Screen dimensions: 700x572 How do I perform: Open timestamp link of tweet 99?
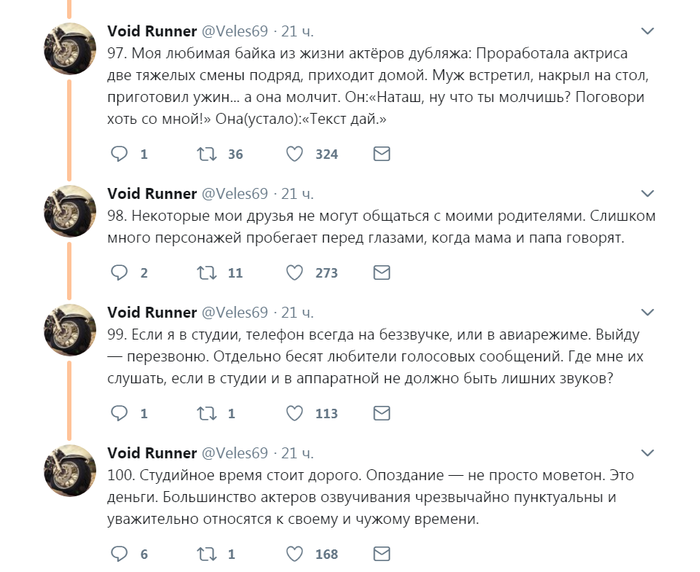(x=297, y=312)
